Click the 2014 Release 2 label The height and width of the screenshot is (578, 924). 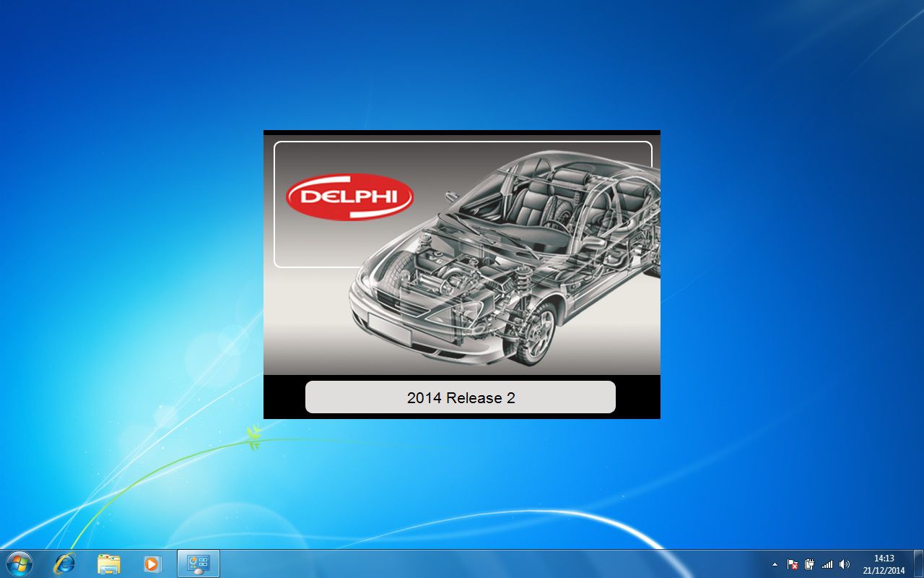(x=461, y=397)
